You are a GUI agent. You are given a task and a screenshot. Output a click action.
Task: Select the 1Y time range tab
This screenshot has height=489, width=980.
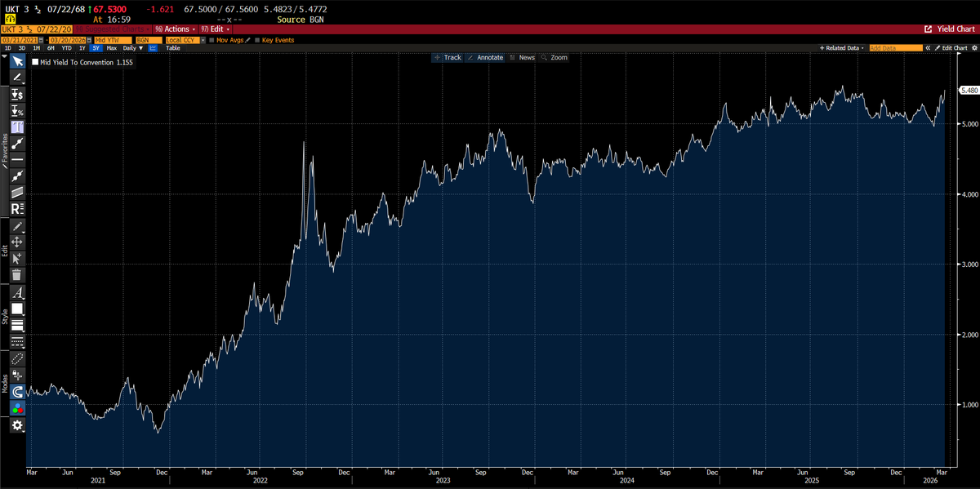(x=82, y=48)
